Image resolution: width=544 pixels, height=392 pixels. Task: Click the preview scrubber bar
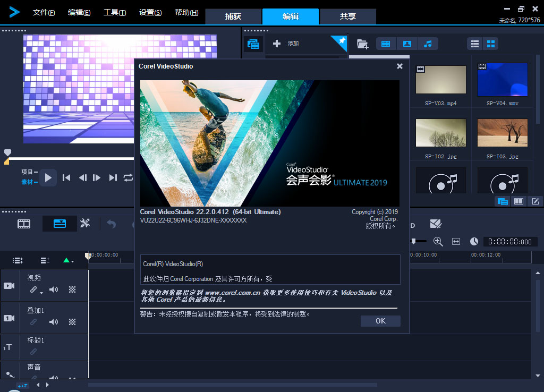tap(71, 159)
